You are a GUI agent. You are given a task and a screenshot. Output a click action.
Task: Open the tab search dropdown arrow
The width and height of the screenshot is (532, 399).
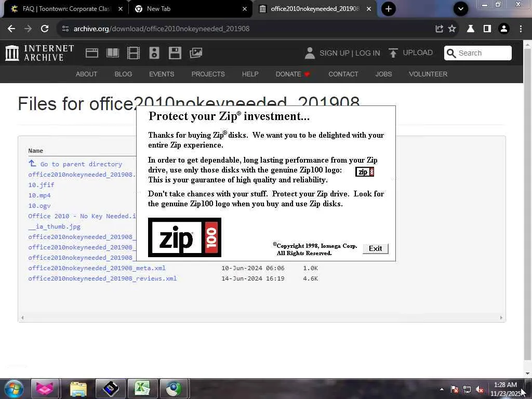(461, 9)
